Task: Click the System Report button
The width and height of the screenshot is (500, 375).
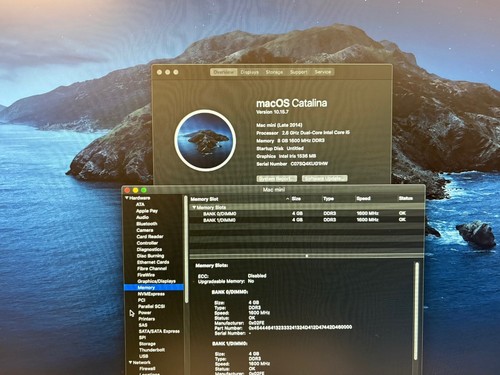Action: click(277, 179)
